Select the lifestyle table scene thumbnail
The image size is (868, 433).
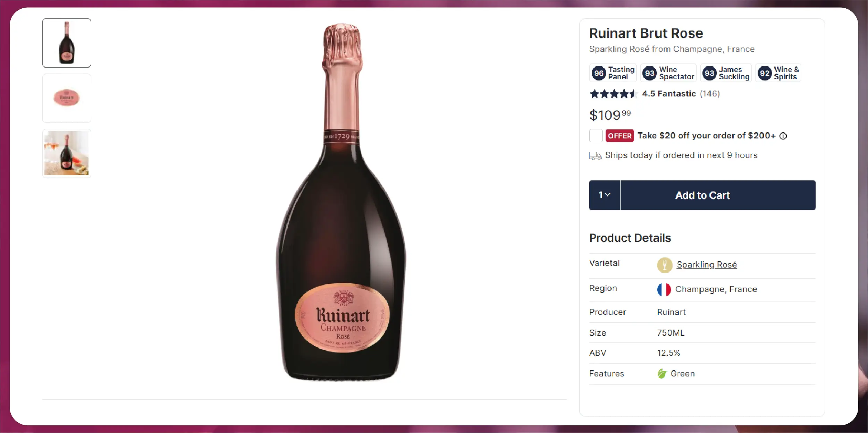[67, 153]
